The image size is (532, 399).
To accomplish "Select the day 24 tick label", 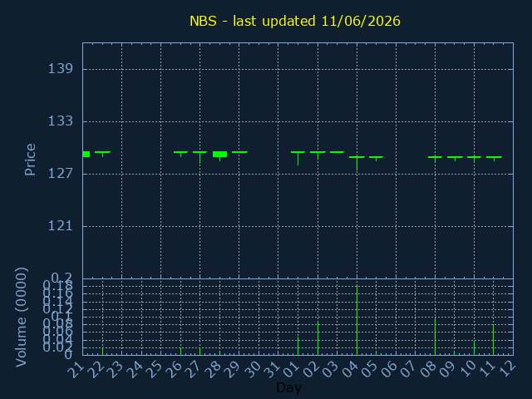I will click(x=135, y=369).
